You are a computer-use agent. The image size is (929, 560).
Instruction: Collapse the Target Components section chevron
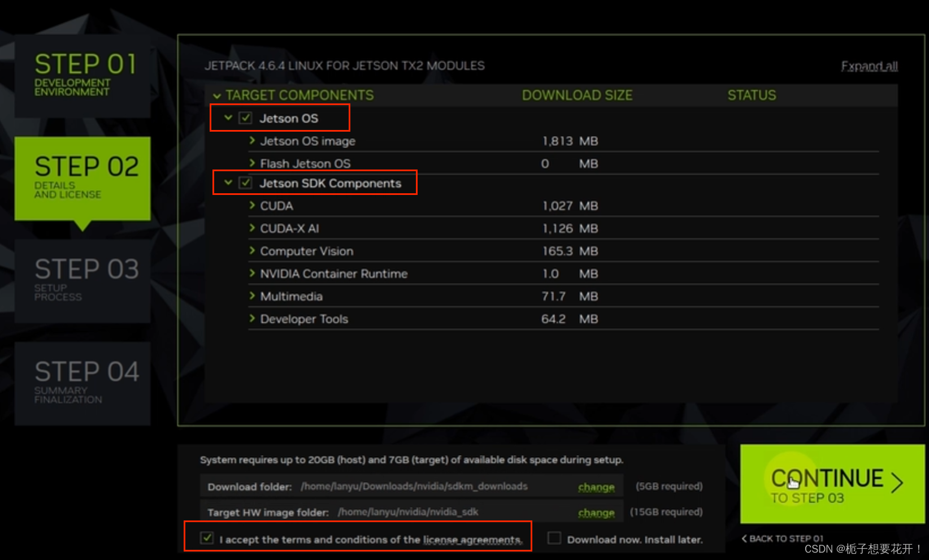coord(217,96)
